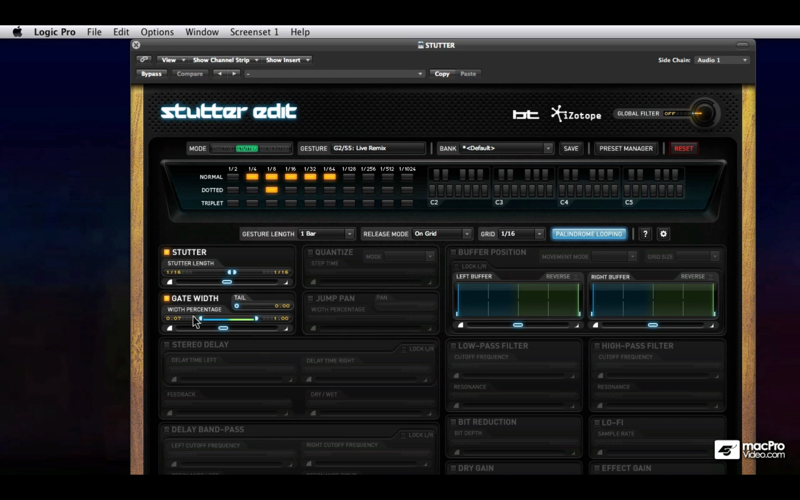
Task: Enable the Jump Pan module
Action: pyautogui.click(x=310, y=298)
